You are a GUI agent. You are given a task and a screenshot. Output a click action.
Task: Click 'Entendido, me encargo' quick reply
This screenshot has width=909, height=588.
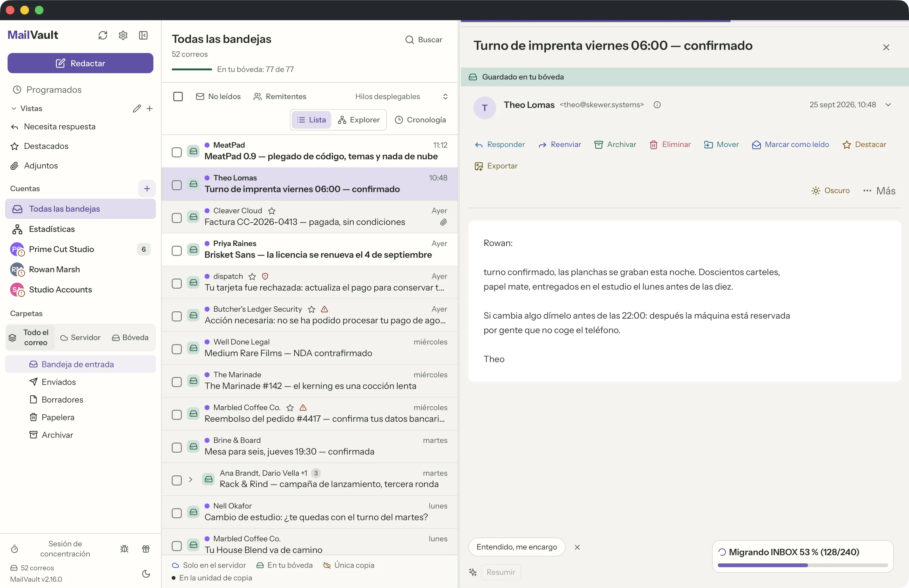pyautogui.click(x=516, y=547)
